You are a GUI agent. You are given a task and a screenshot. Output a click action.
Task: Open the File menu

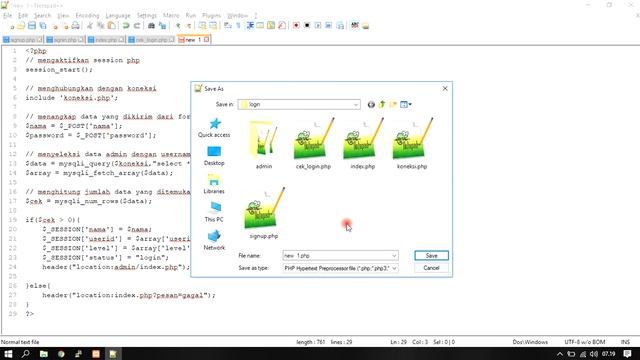coord(8,16)
